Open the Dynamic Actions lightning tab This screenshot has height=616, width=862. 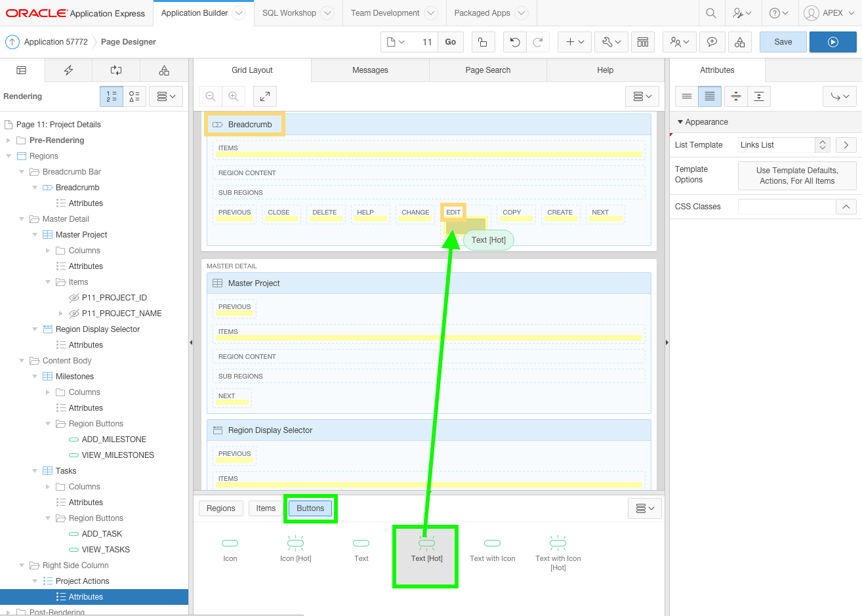[x=68, y=70]
